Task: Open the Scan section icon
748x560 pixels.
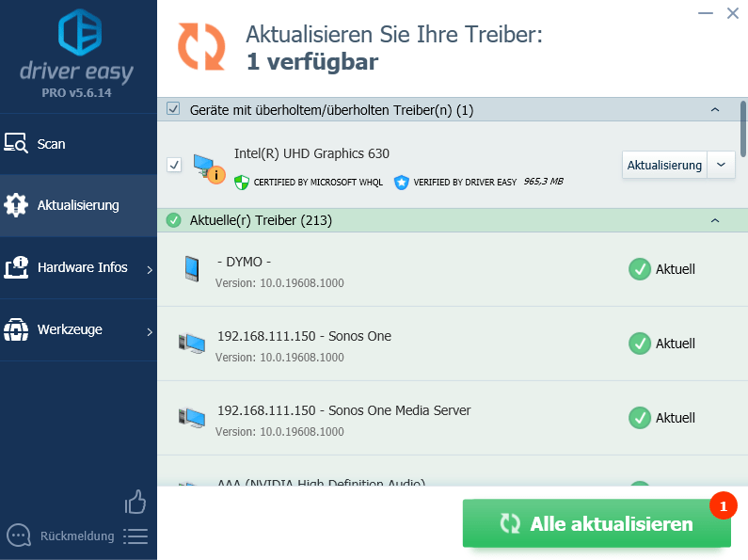Action: tap(16, 143)
